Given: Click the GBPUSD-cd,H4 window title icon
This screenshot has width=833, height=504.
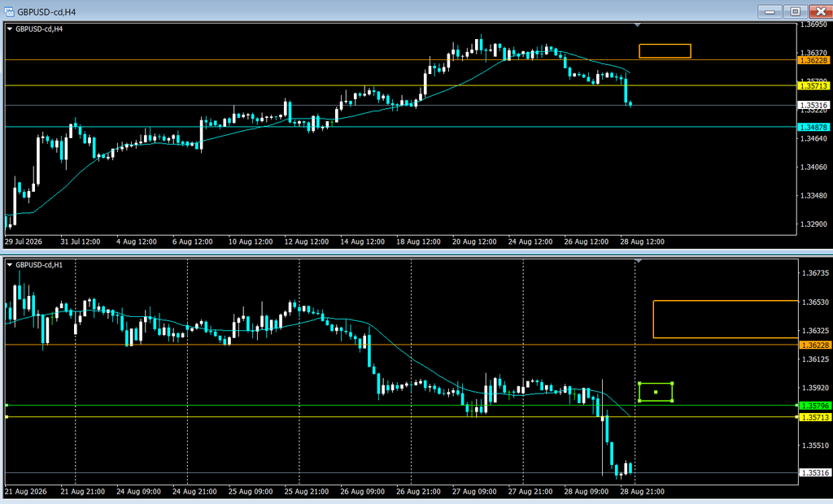Looking at the screenshot, I should (8, 11).
